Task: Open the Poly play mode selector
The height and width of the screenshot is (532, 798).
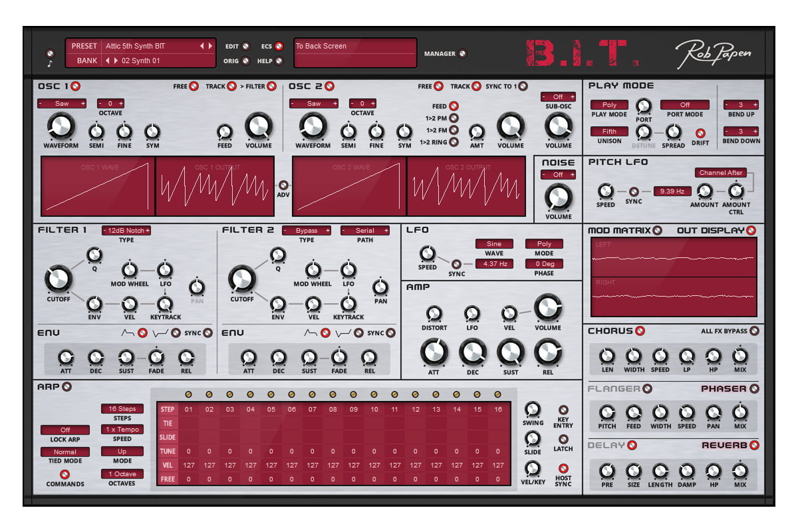Action: 610,105
